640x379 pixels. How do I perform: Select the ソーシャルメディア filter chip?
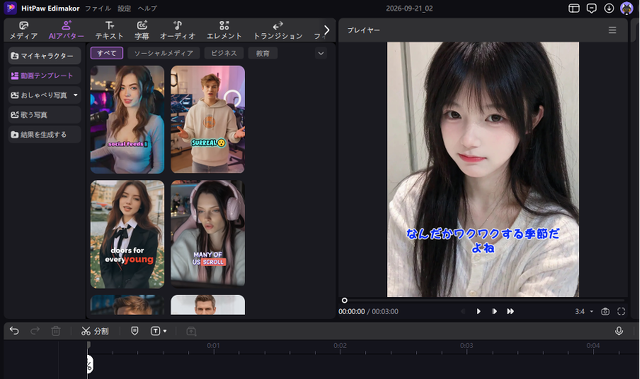click(x=164, y=53)
